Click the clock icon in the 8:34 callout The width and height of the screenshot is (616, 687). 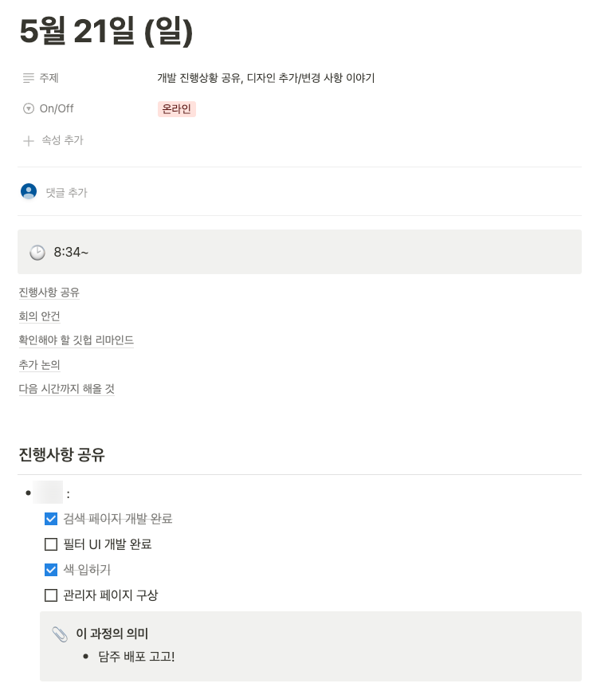click(37, 253)
